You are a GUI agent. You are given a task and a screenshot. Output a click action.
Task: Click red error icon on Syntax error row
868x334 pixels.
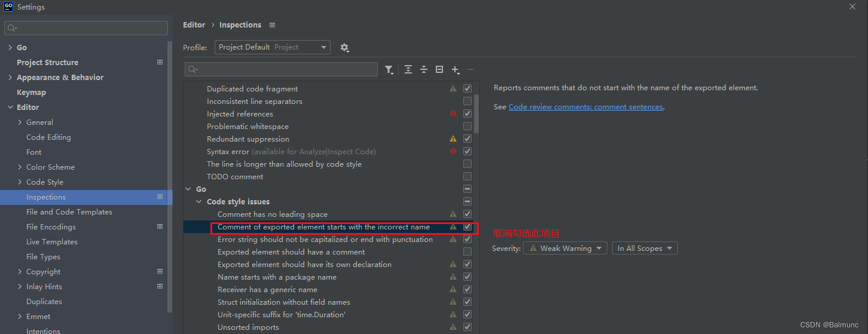(453, 151)
